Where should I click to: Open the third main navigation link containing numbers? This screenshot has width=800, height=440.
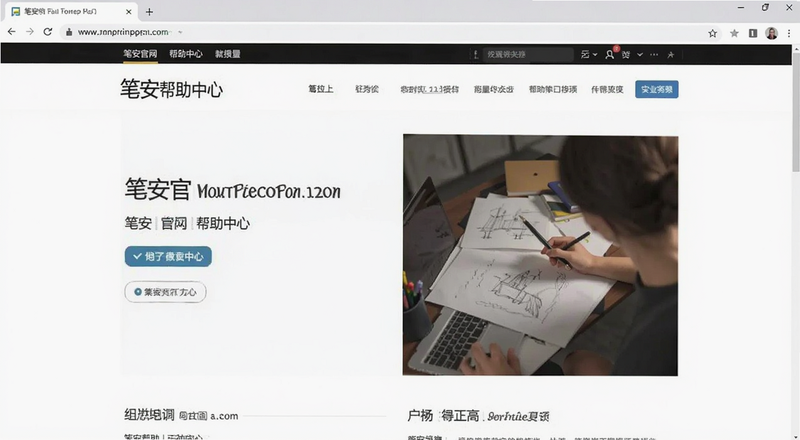click(429, 89)
